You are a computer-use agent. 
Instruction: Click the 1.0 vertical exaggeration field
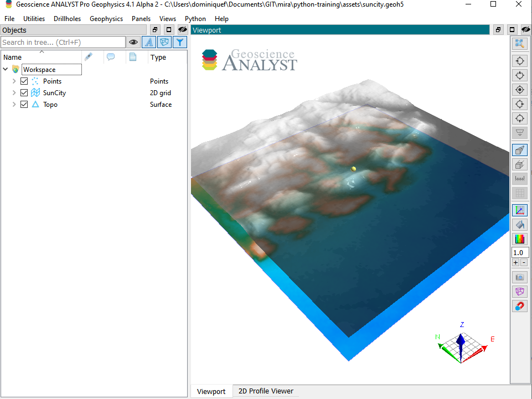point(519,253)
